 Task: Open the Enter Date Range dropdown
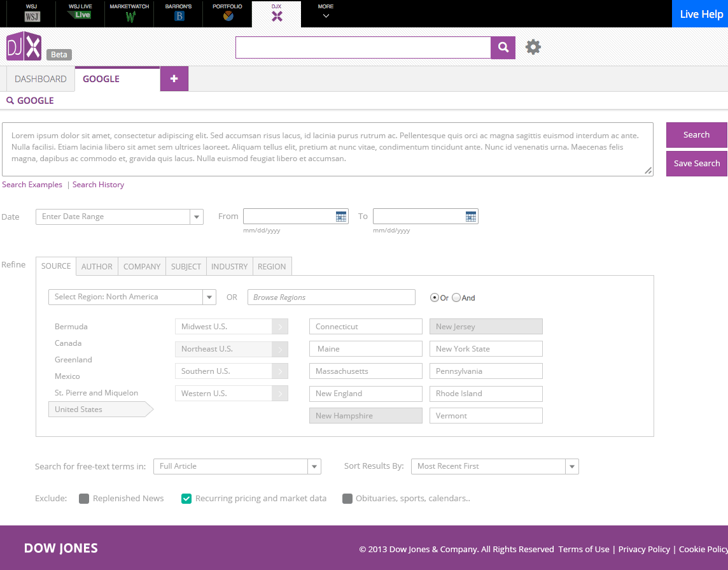tap(120, 217)
